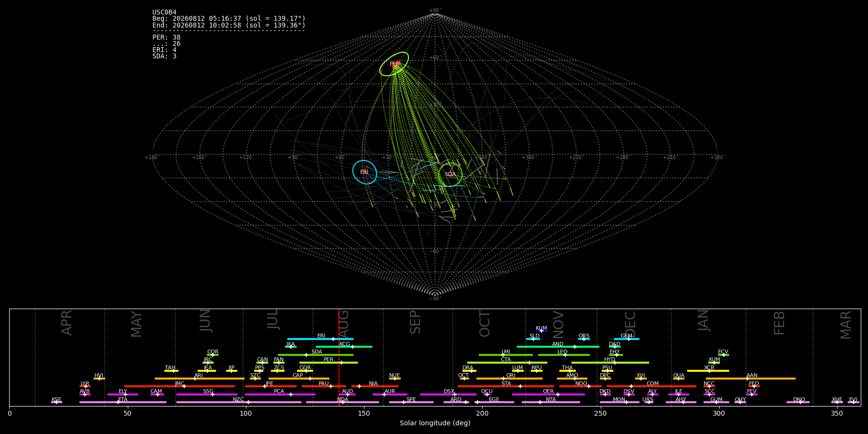Click the PER radiant ellipse on sky map
The width and height of the screenshot is (868, 434).
pos(394,64)
